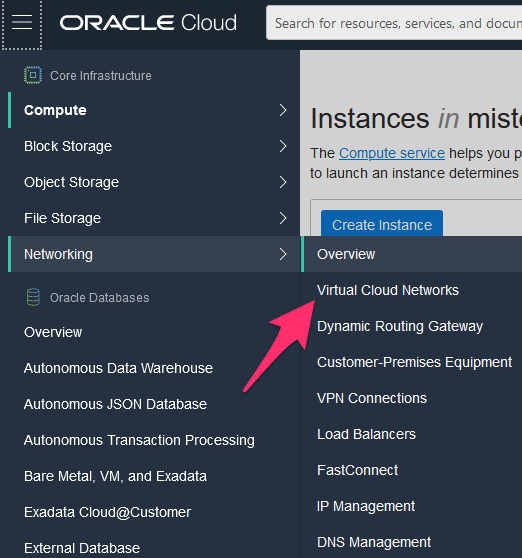Open FastConnect
This screenshot has width=522, height=558.
(x=411, y=470)
